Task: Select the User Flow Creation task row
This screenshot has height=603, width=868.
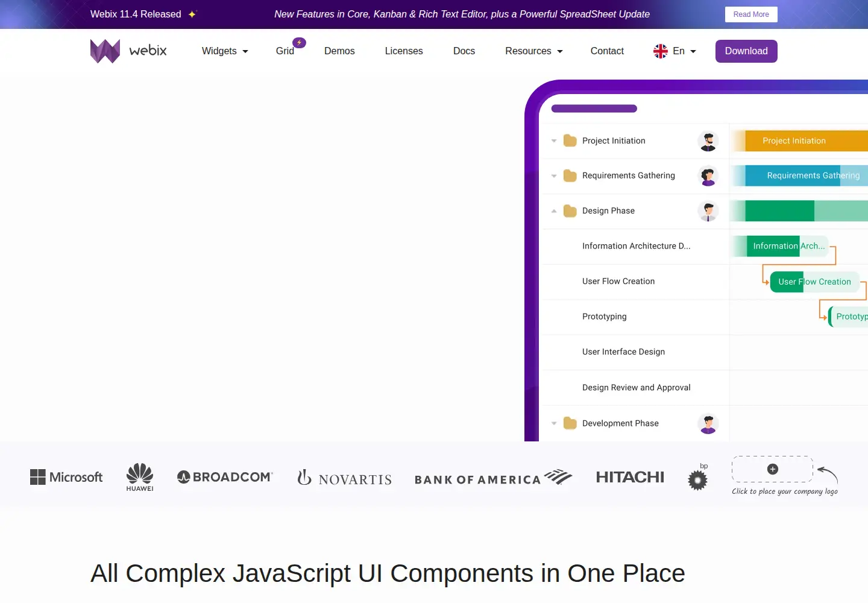Action: pyautogui.click(x=636, y=282)
